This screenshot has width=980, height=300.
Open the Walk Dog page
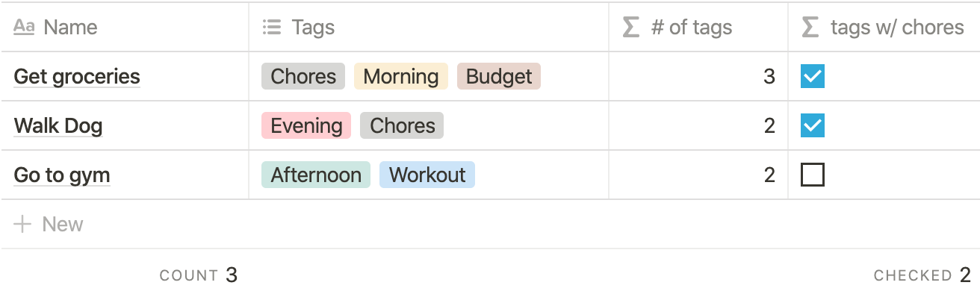click(x=58, y=125)
